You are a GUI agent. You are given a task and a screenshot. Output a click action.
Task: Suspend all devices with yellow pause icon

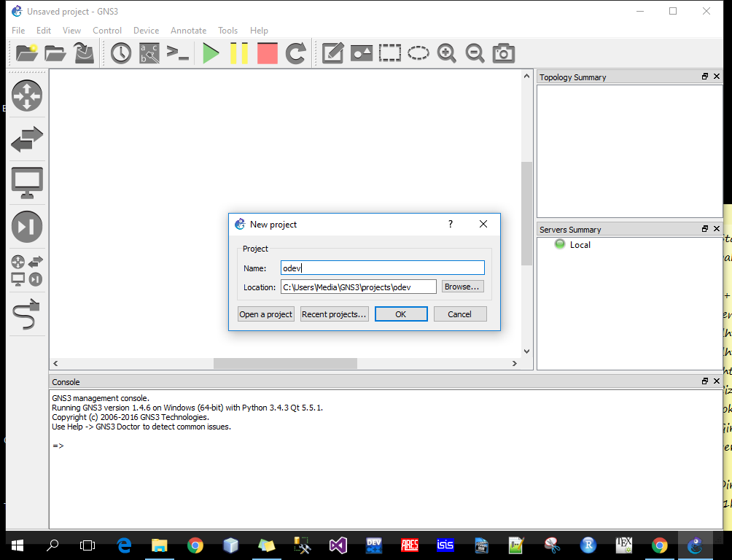tap(239, 53)
